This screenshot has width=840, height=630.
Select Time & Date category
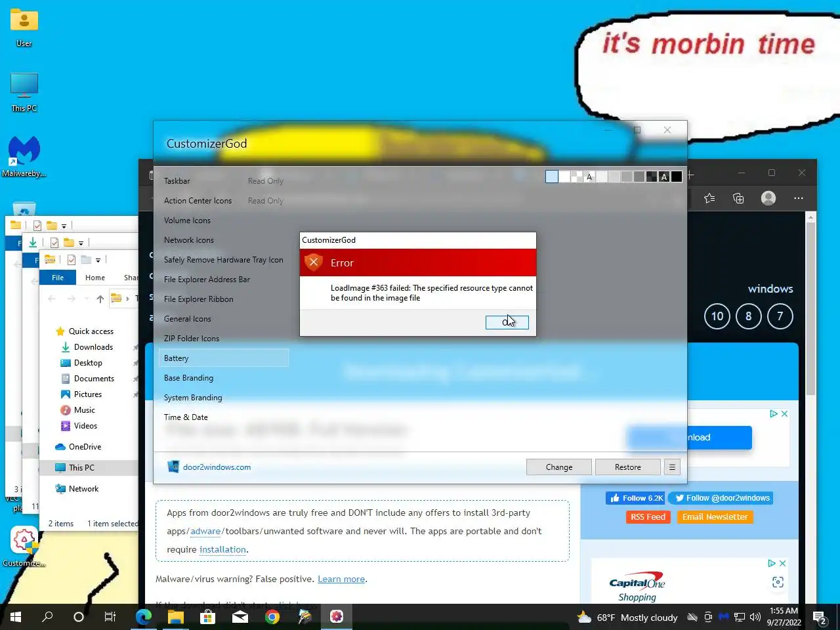click(186, 417)
